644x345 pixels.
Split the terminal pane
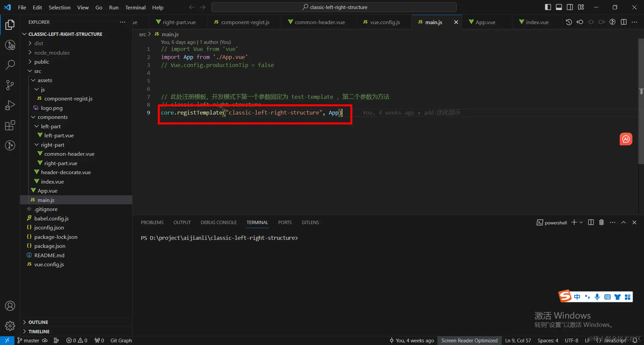[x=591, y=222]
